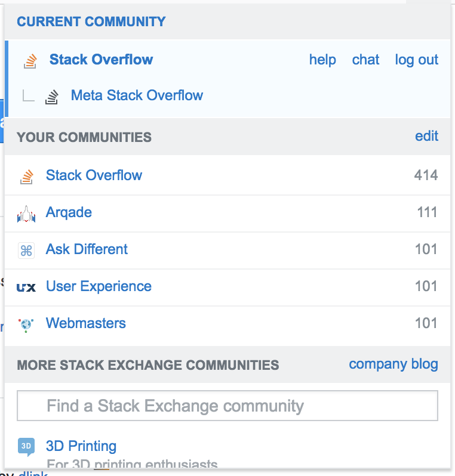Click the Meta Stack Overflow icon
The width and height of the screenshot is (455, 476).
[x=52, y=97]
